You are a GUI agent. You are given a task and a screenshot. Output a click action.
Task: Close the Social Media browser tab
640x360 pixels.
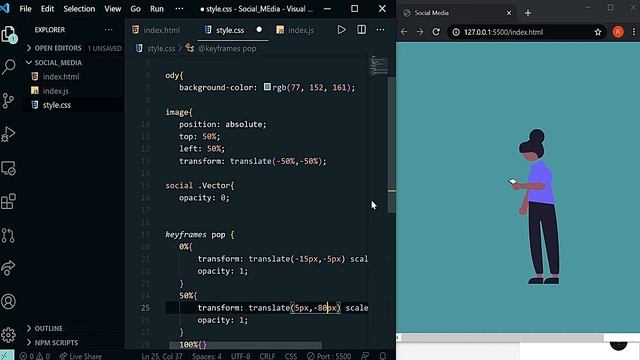point(509,13)
